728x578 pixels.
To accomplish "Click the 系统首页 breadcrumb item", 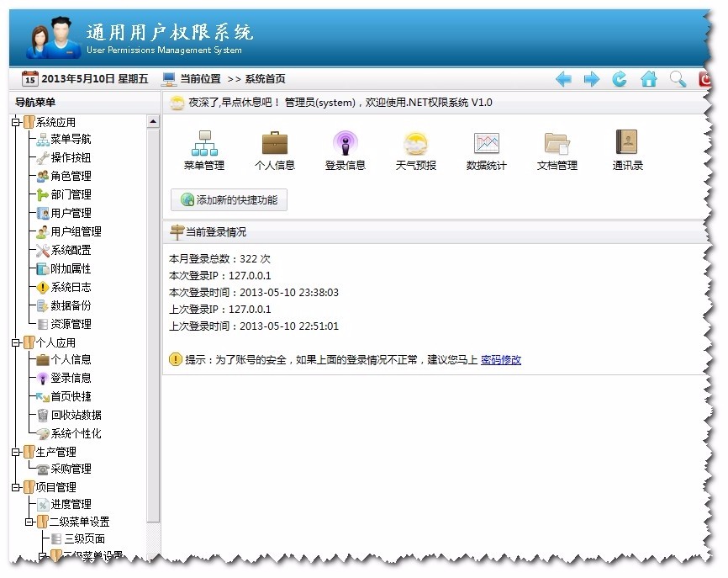I will (x=266, y=78).
